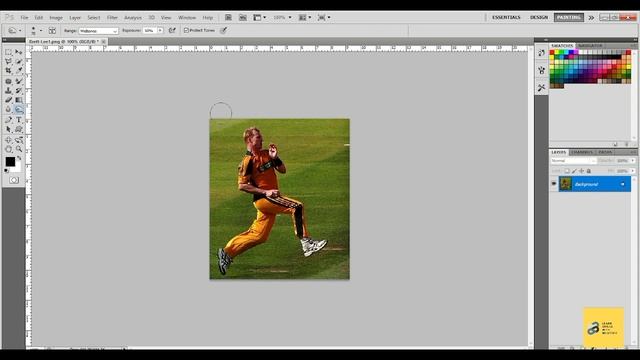This screenshot has height=360, width=640.
Task: Open the zoom level dropdown in application bar
Action: point(290,18)
